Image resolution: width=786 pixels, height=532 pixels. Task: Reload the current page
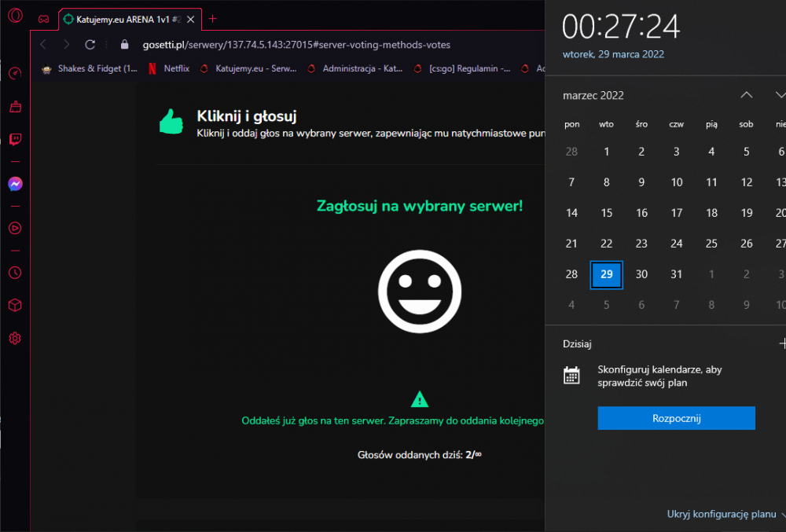coord(90,45)
